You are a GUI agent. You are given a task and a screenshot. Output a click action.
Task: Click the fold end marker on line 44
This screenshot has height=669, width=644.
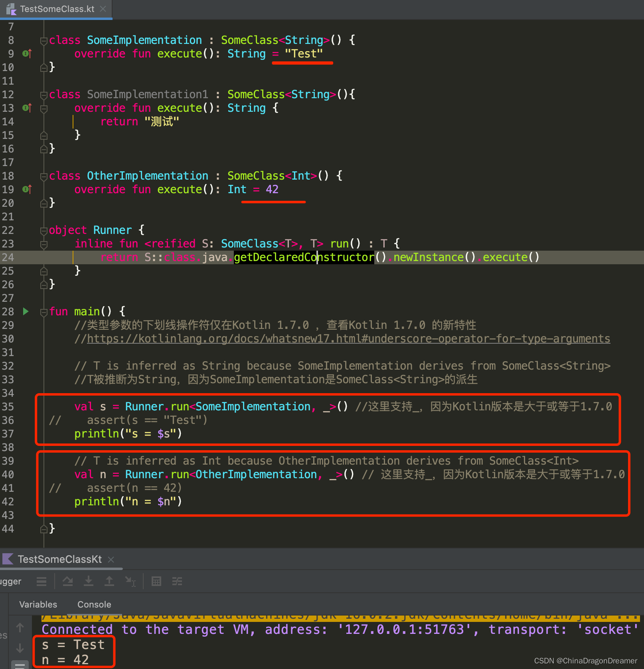[44, 529]
